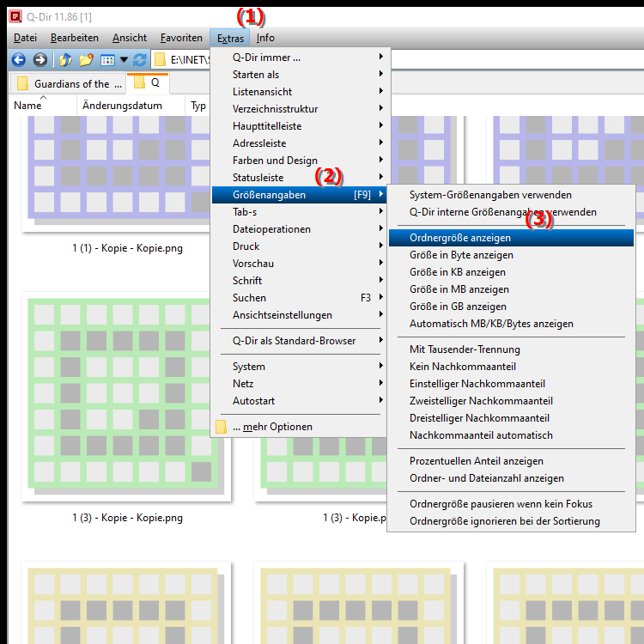Expand the Verzeichnisstruktur submenu
This screenshot has width=644, height=644.
pos(299,109)
